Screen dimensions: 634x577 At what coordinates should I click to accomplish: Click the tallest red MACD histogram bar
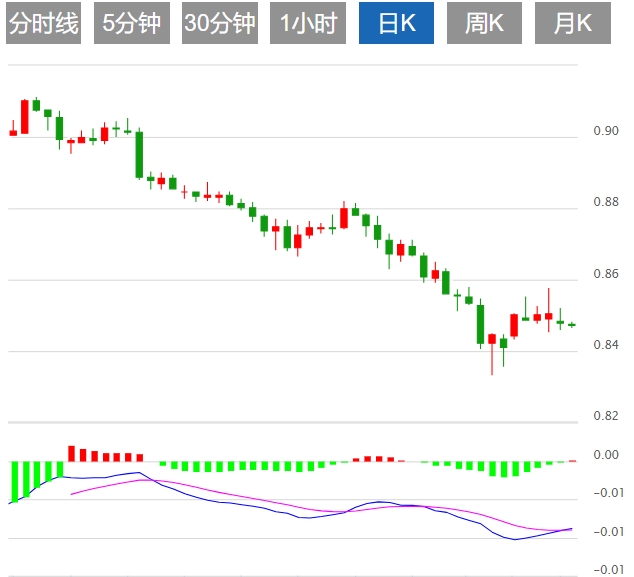pyautogui.click(x=71, y=453)
